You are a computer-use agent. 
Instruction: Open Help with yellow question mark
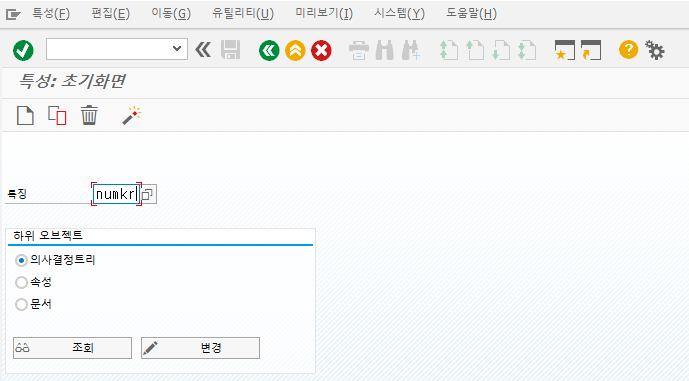pyautogui.click(x=628, y=50)
